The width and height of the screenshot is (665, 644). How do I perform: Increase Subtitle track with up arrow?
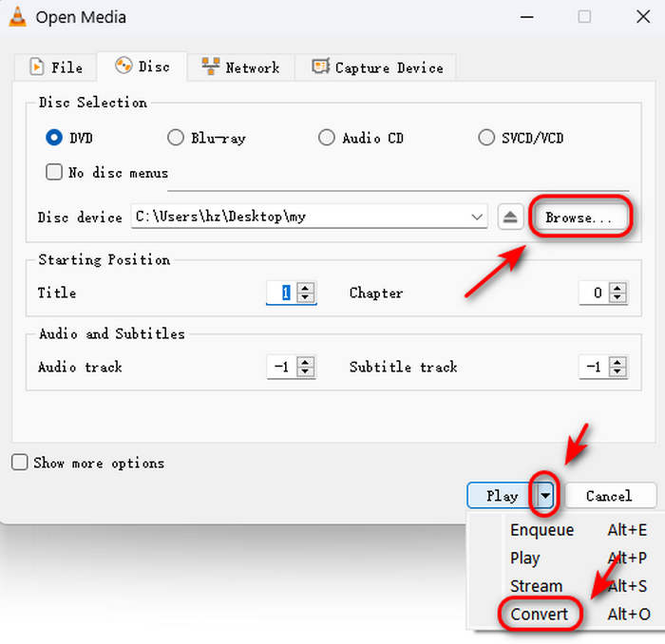617,361
